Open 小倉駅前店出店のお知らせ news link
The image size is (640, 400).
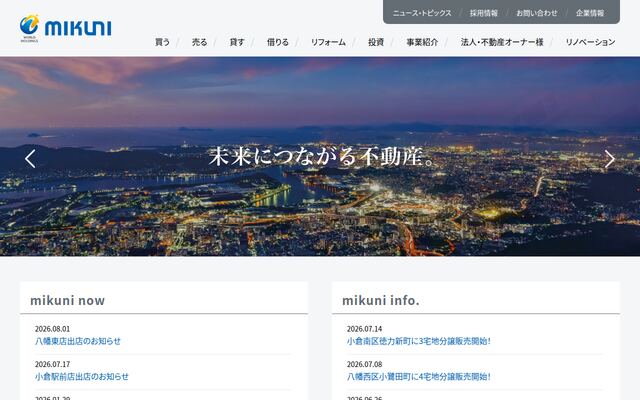[82, 376]
